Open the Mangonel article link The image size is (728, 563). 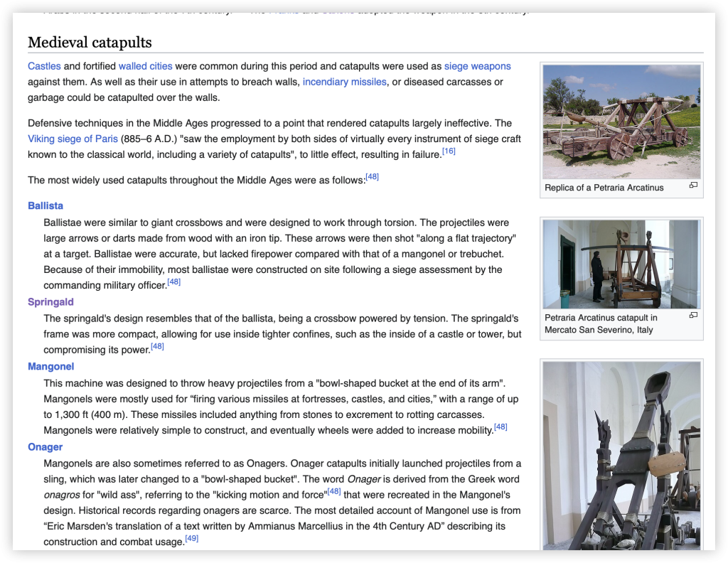(x=50, y=367)
